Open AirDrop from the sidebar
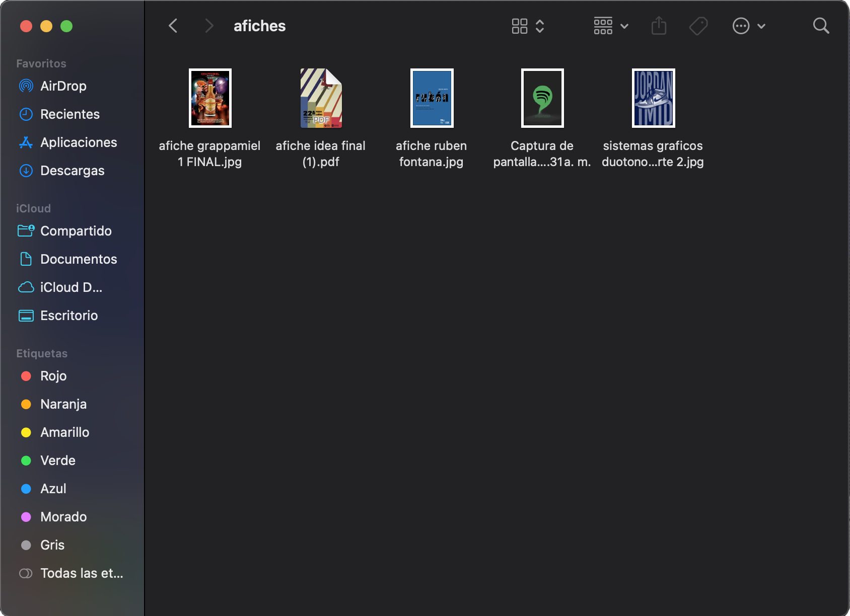850x616 pixels. [63, 86]
